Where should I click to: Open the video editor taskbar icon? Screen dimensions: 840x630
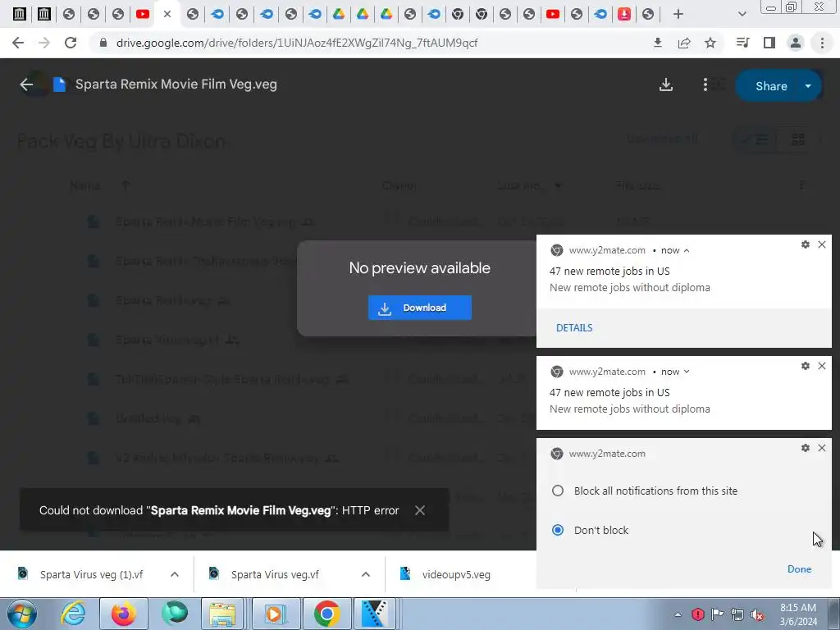coord(374,614)
